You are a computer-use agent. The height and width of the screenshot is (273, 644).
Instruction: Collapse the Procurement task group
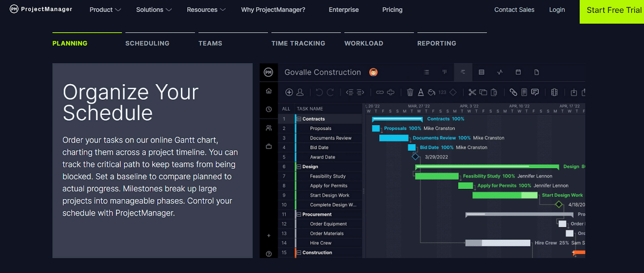click(x=299, y=215)
